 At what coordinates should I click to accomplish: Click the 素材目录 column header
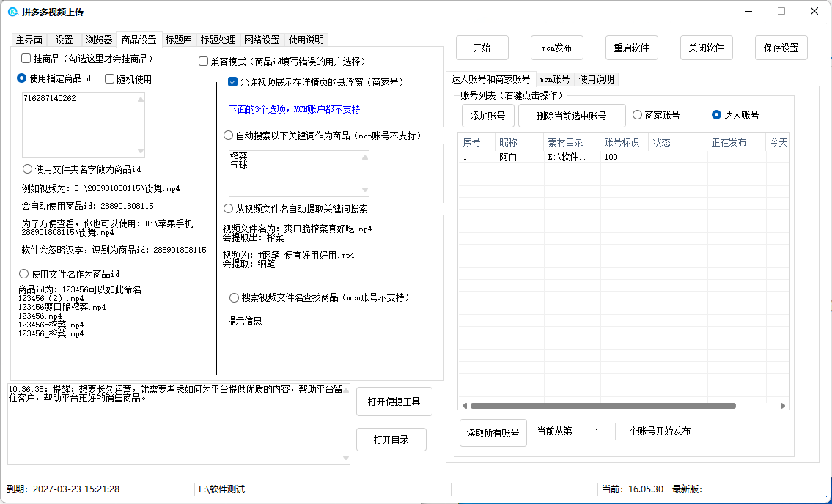pyautogui.click(x=572, y=142)
